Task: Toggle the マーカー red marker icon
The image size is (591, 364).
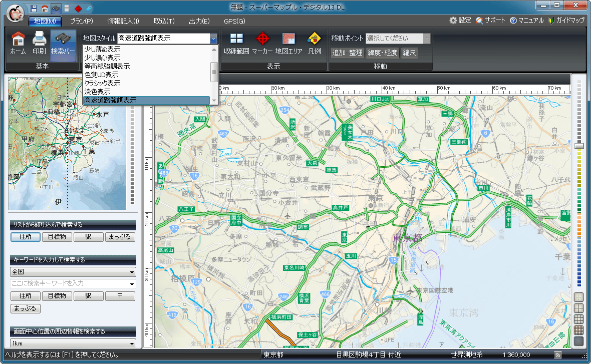Action: (262, 44)
